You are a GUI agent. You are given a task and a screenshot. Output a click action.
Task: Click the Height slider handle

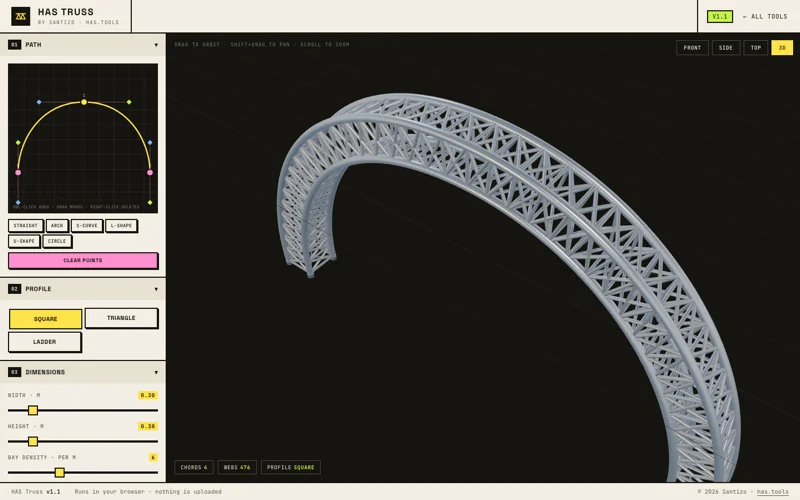tap(33, 441)
